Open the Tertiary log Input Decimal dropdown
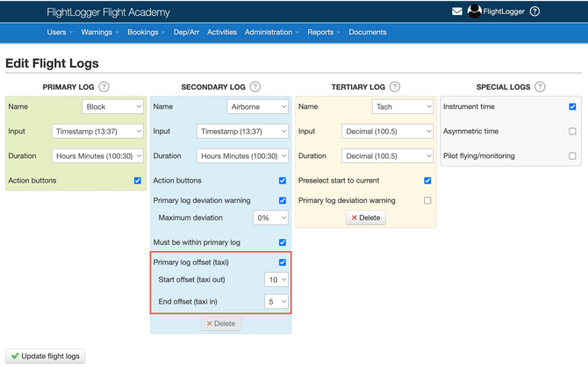The height and width of the screenshot is (367, 588). point(387,132)
